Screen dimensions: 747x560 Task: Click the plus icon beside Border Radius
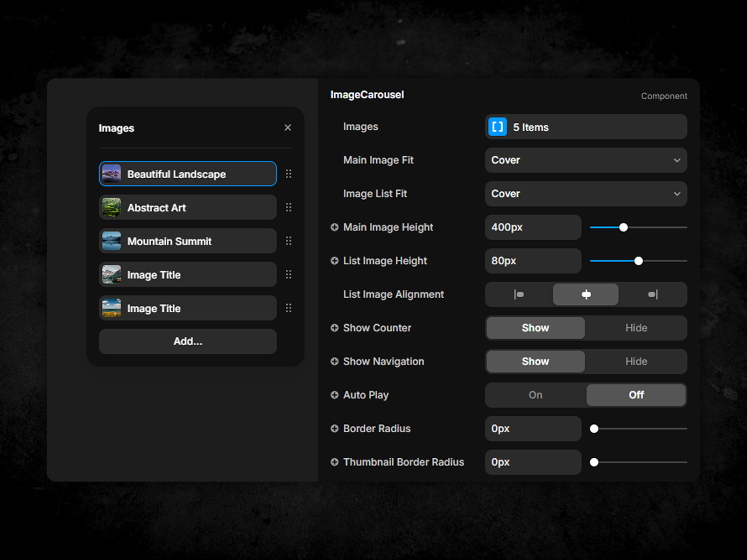334,428
